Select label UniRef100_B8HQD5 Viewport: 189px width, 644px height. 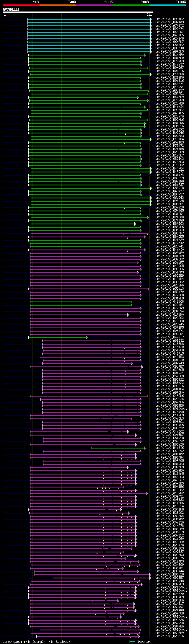point(170,237)
